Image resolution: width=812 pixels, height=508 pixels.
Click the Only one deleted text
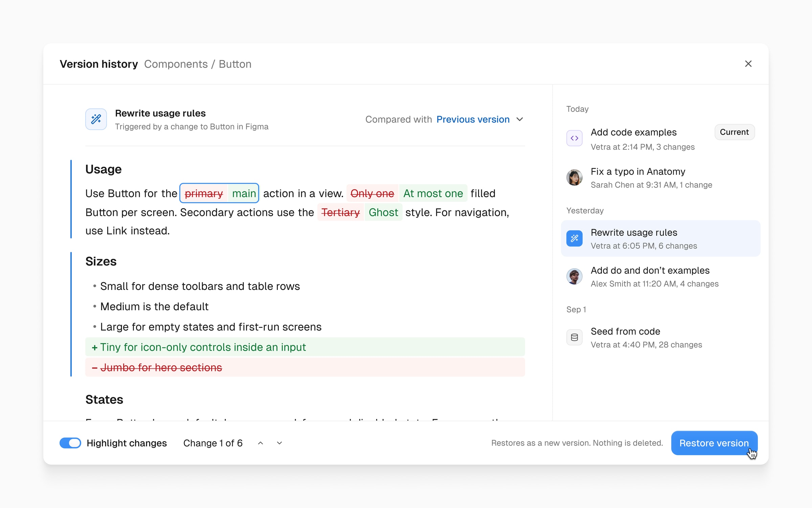372,193
